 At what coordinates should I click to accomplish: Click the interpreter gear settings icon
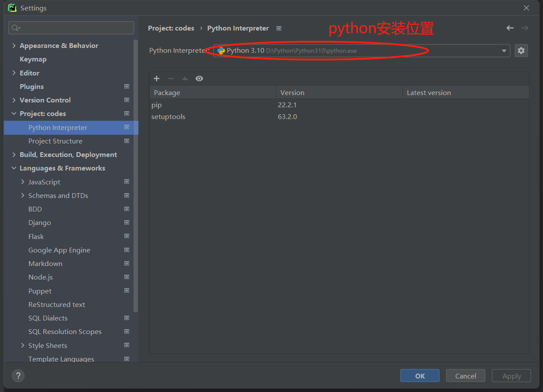(x=521, y=51)
